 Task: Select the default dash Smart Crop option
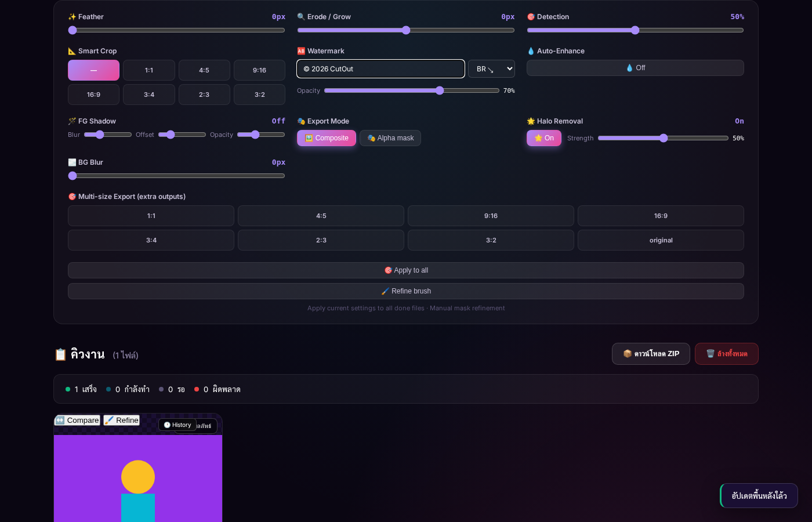coord(93,70)
